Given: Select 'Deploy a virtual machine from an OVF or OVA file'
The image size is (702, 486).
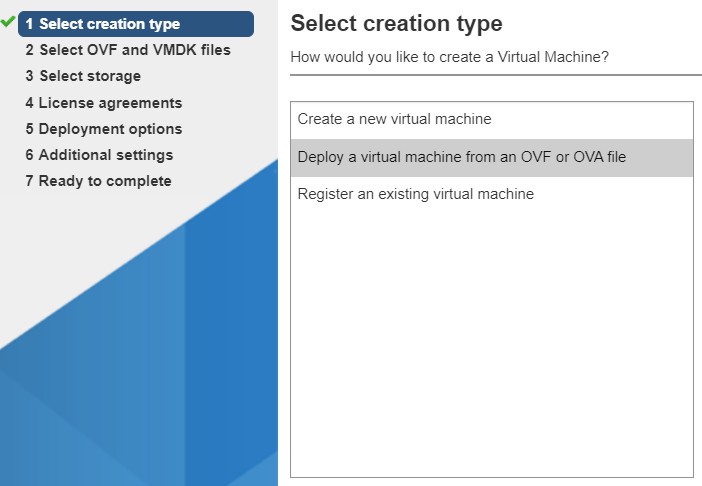Looking at the screenshot, I should pyautogui.click(x=461, y=157).
